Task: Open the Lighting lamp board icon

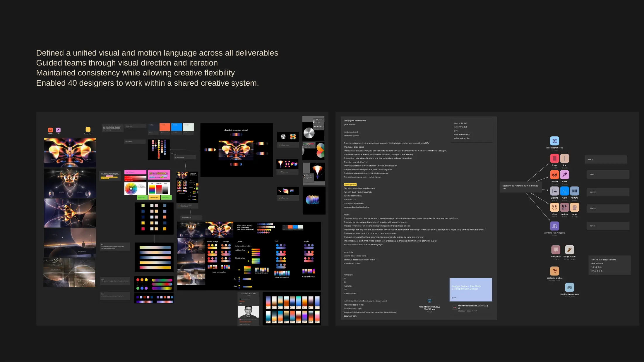Action: click(x=554, y=191)
